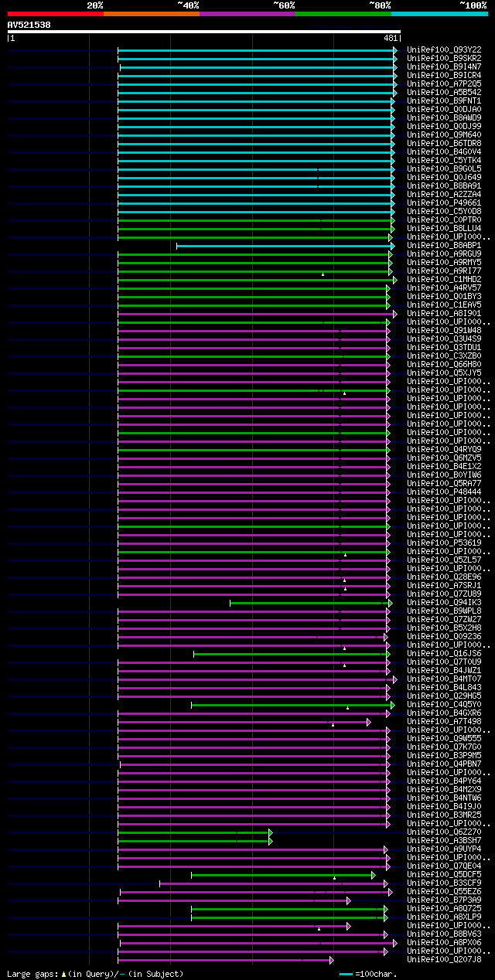Select the UniRef100_Q9W555 label

444,738
